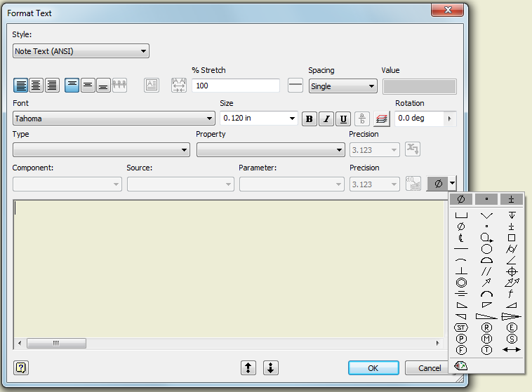Image resolution: width=532 pixels, height=392 pixels.
Task: Open the Style dropdown Note Text (ANSI)
Action: (81, 51)
